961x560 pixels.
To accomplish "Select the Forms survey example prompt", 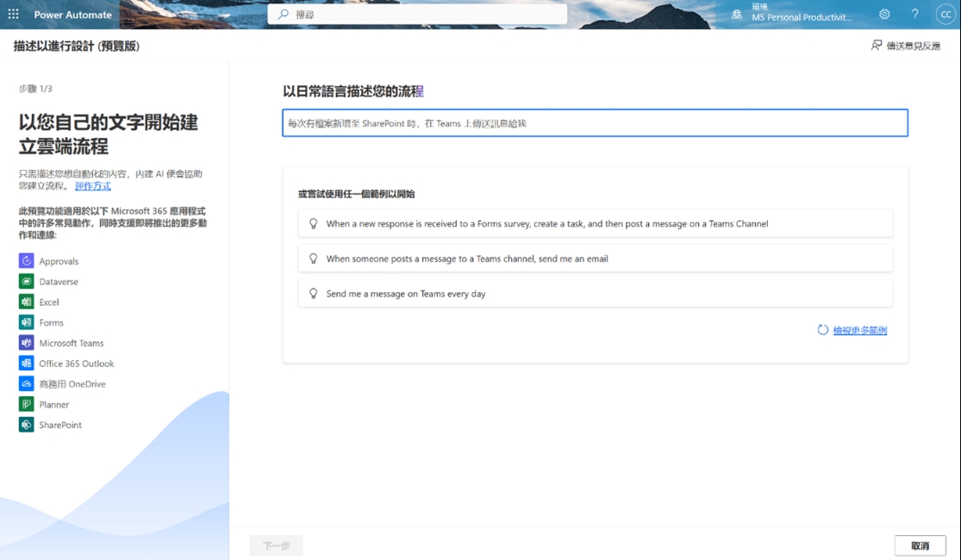I will click(595, 224).
